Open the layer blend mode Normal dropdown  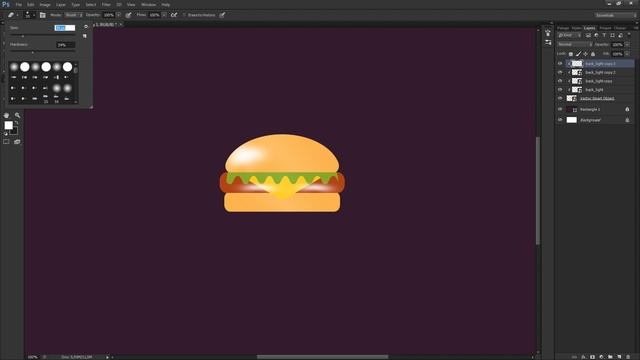(575, 44)
